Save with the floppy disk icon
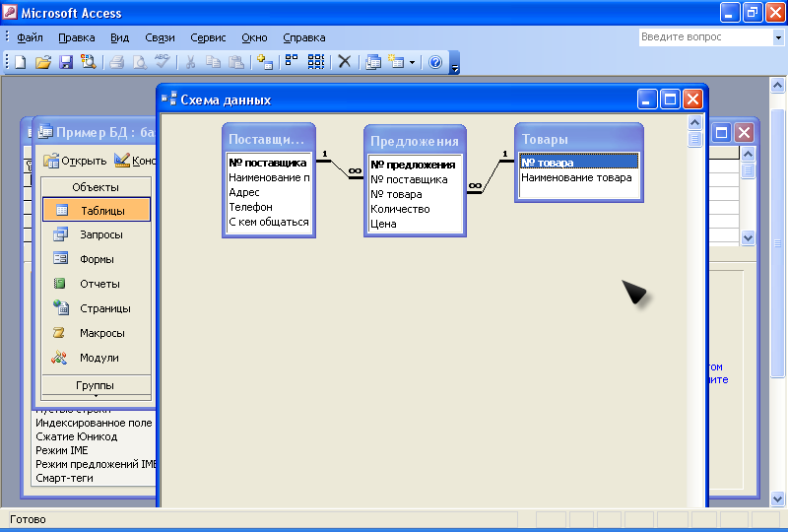This screenshot has width=788, height=532. tap(66, 62)
